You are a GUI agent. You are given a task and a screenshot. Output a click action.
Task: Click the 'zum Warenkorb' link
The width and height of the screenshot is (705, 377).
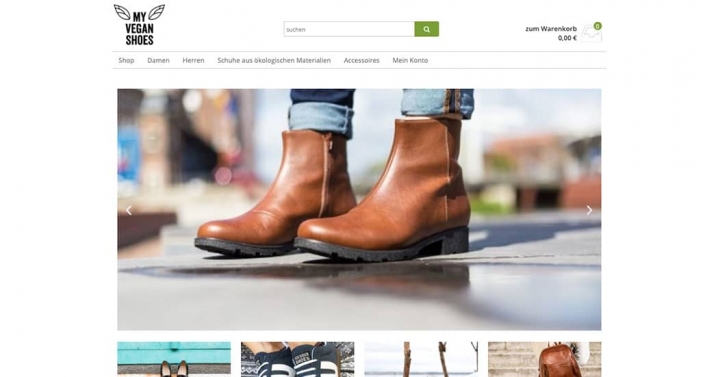(551, 29)
